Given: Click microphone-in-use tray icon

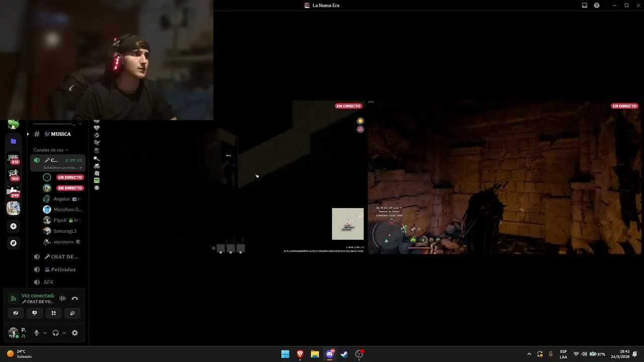Looking at the screenshot, I should (551, 354).
